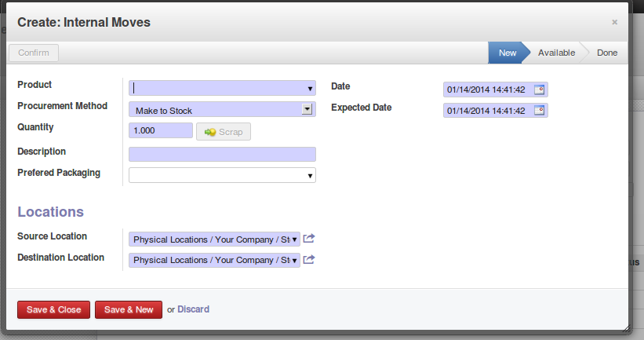The width and height of the screenshot is (644, 340).
Task: Click into the Description text field
Action: (222, 154)
